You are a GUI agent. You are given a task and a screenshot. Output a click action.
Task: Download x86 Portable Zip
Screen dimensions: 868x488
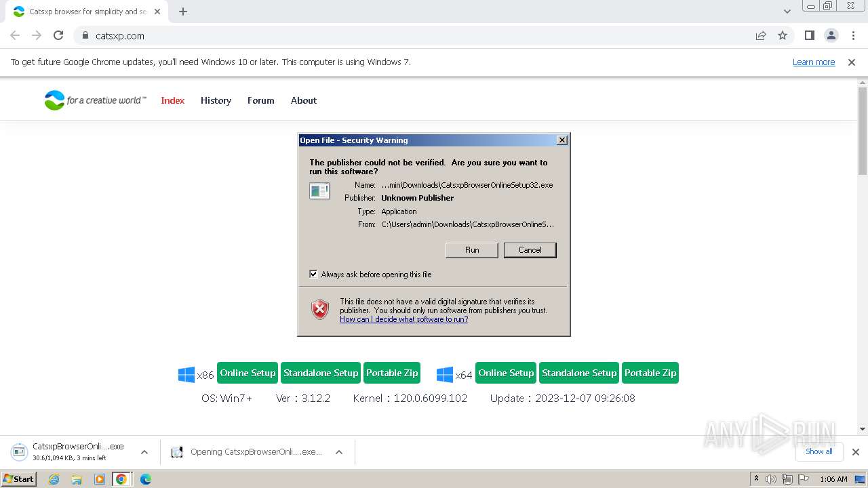[x=392, y=373]
